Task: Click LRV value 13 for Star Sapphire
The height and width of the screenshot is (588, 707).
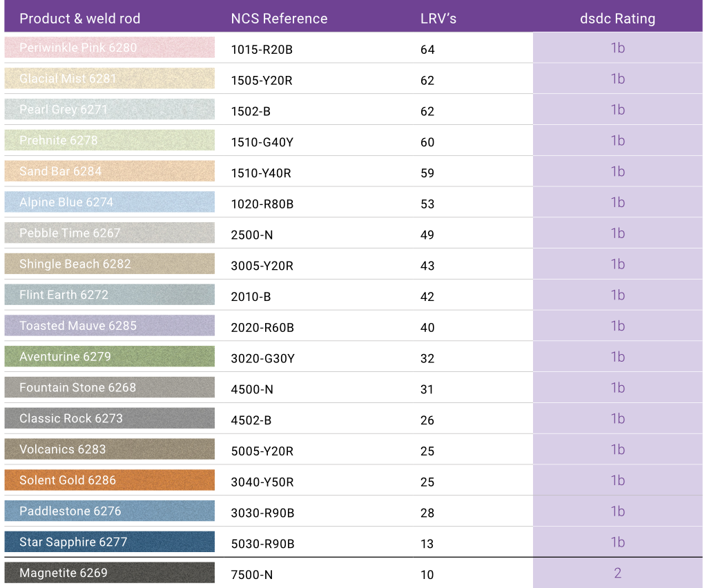Action: 427,544
